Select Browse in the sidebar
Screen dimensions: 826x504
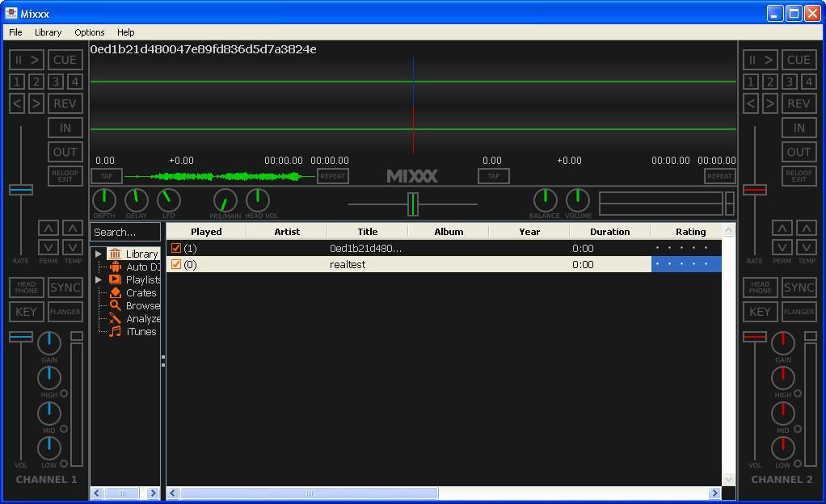coord(139,305)
